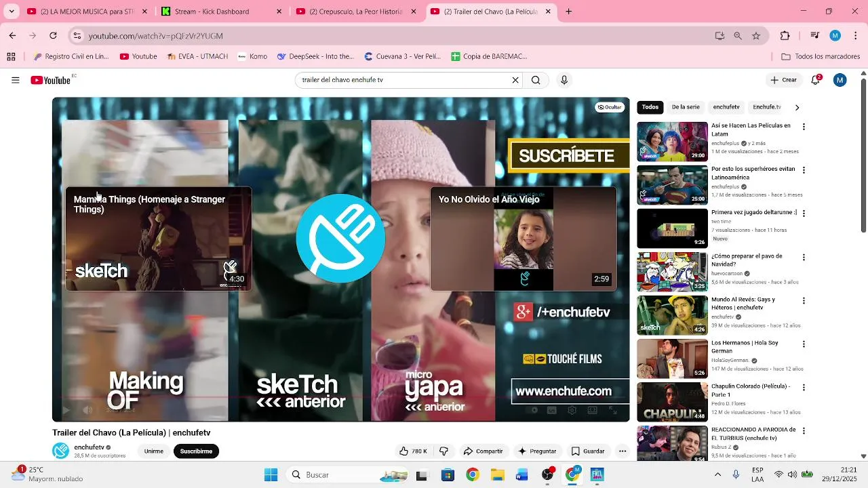
Task: Hide the end-screen cards with Ocultar
Action: coord(610,107)
